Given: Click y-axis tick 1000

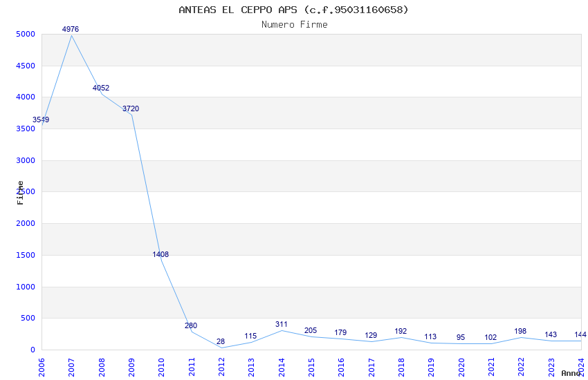Looking at the screenshot, I should 26,287.
